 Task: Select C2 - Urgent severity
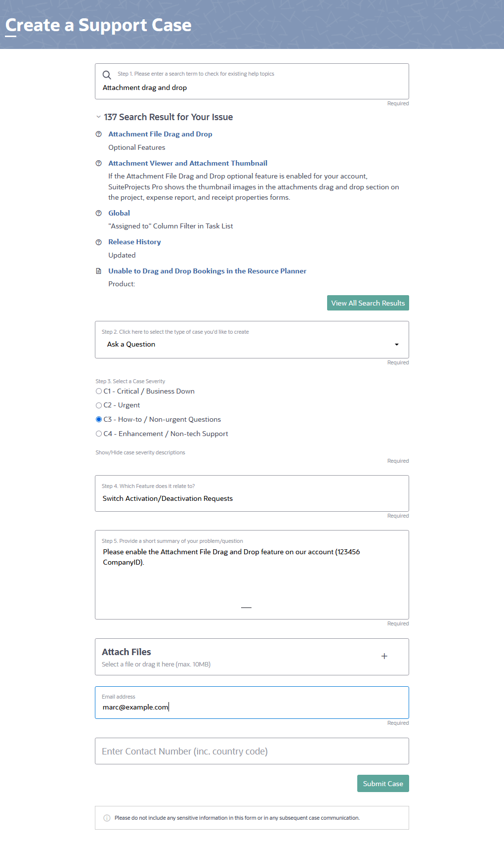99,405
